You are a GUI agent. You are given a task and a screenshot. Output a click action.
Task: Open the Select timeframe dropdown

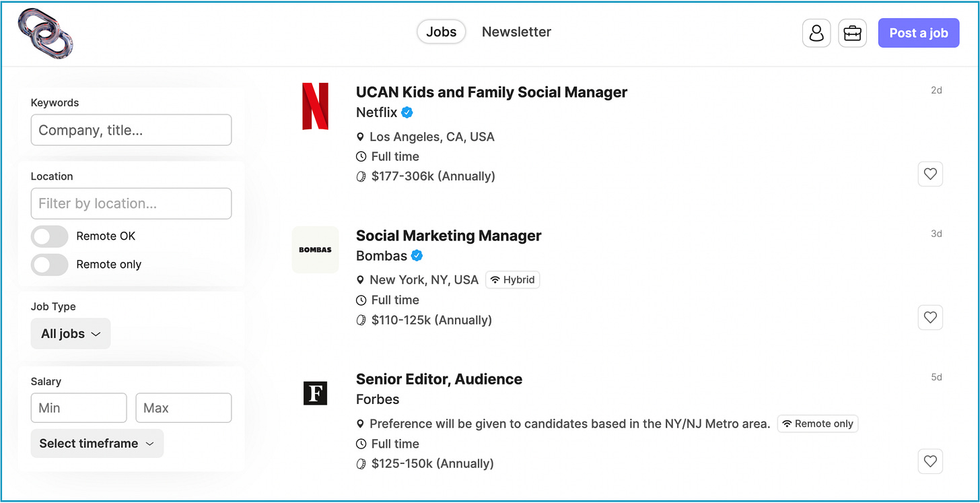[x=97, y=443]
